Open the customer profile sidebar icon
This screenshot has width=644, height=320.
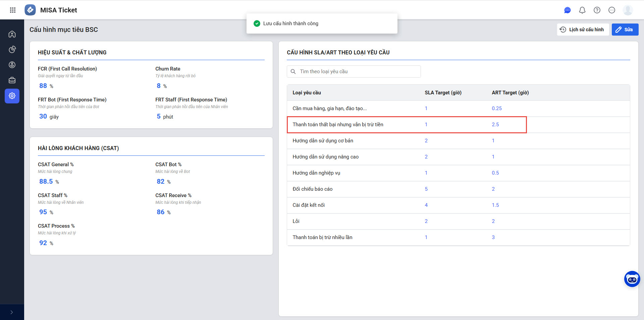(12, 65)
